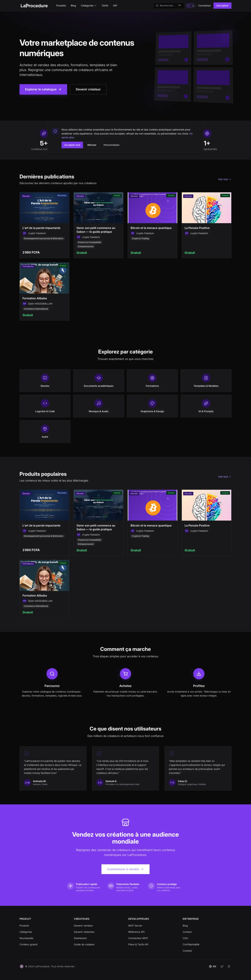Open MCP Server footer link

pyautogui.click(x=135, y=926)
